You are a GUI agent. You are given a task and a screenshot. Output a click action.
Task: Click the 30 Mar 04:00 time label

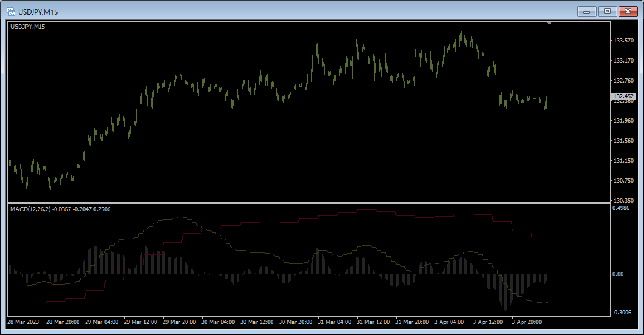point(218,322)
